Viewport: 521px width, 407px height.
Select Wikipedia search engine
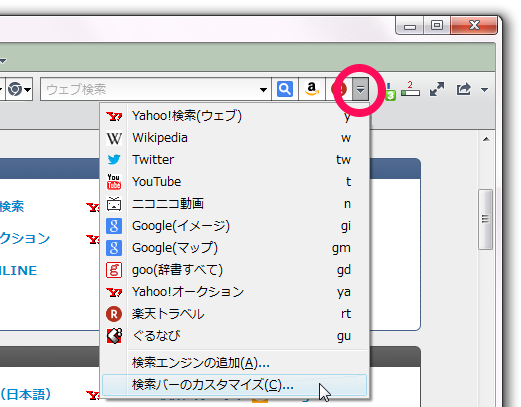(x=235, y=138)
